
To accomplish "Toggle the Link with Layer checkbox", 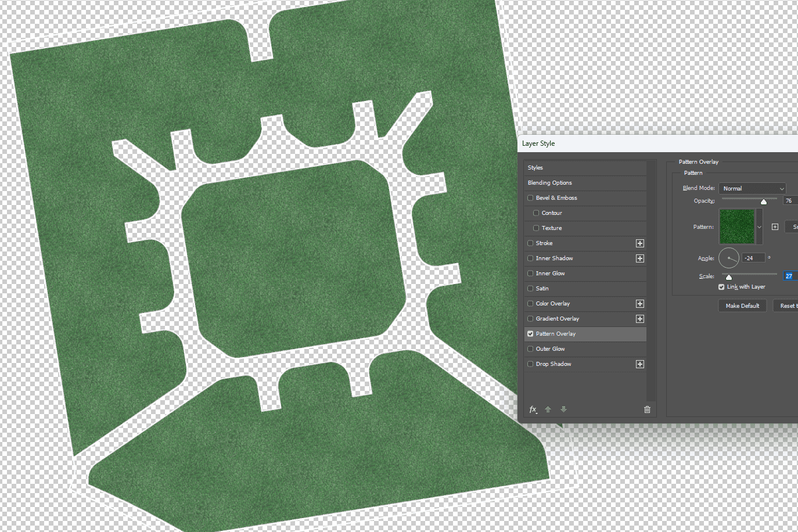I will coord(721,287).
